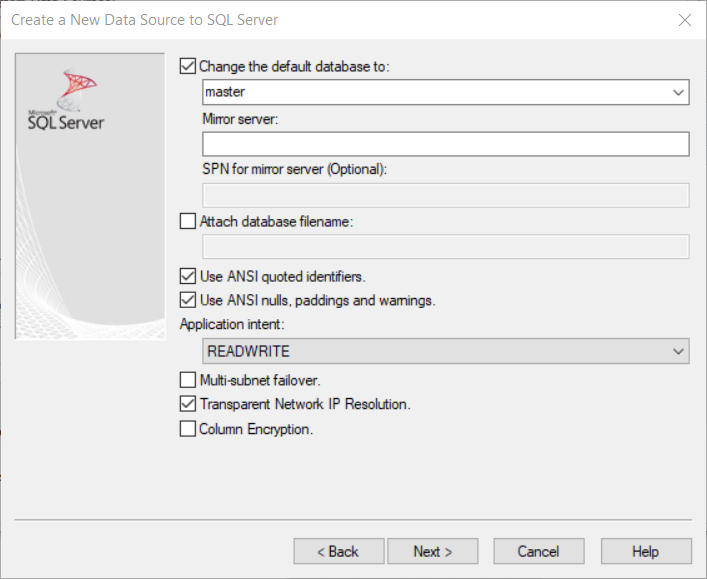Close the Create a New Data Source dialog
Viewport: 707px width, 579px height.
click(x=685, y=20)
